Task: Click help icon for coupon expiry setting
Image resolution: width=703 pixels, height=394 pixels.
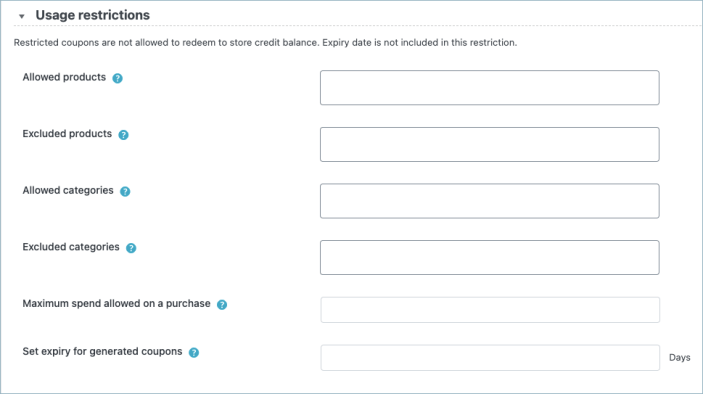Action: (194, 352)
